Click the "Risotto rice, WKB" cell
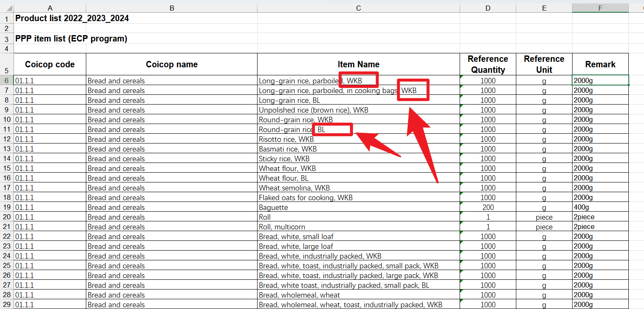The width and height of the screenshot is (644, 309). 286,139
